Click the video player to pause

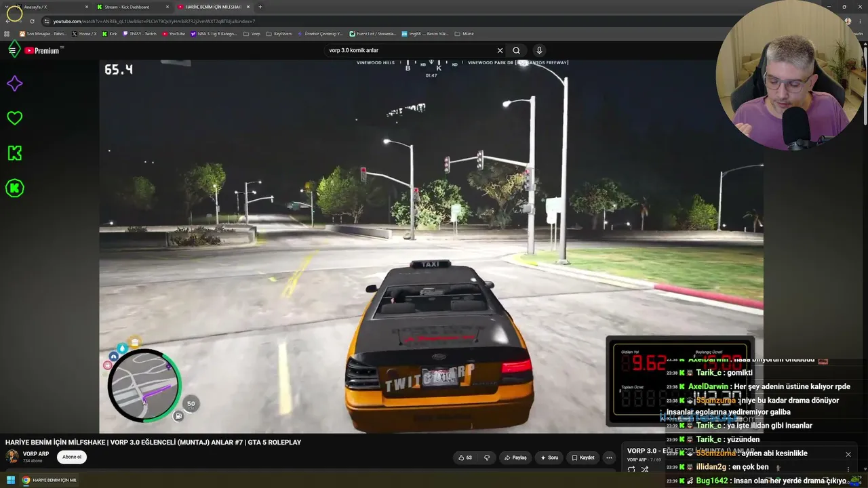click(x=431, y=246)
